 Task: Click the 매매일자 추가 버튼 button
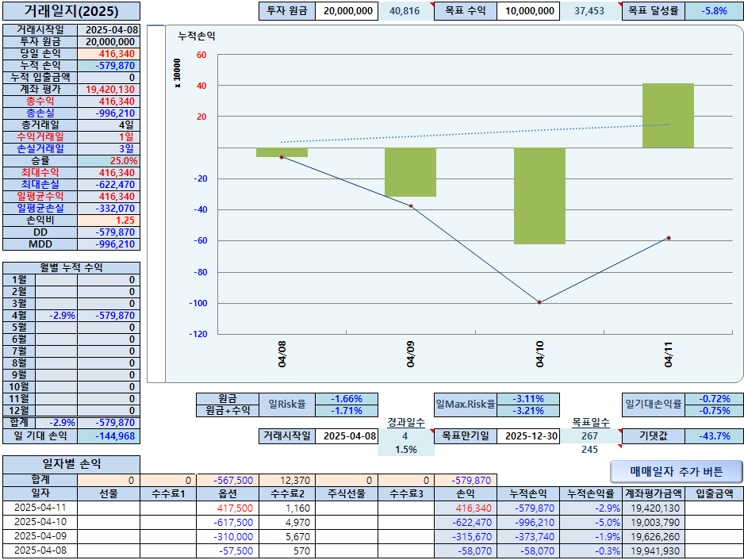(676, 471)
